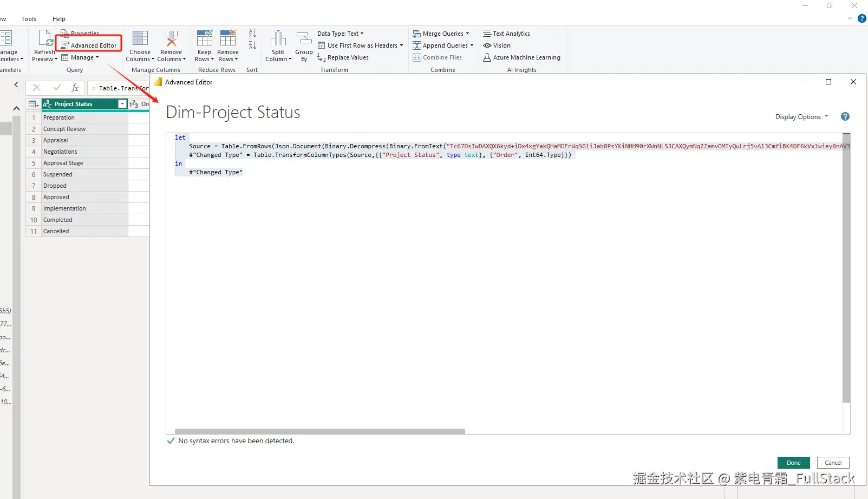Click the Remove Rows icon

[228, 38]
